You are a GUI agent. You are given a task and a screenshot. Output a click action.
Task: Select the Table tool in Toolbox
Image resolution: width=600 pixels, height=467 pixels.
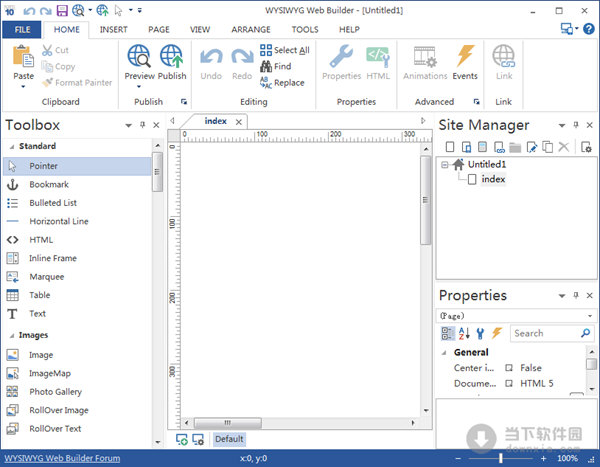78,295
